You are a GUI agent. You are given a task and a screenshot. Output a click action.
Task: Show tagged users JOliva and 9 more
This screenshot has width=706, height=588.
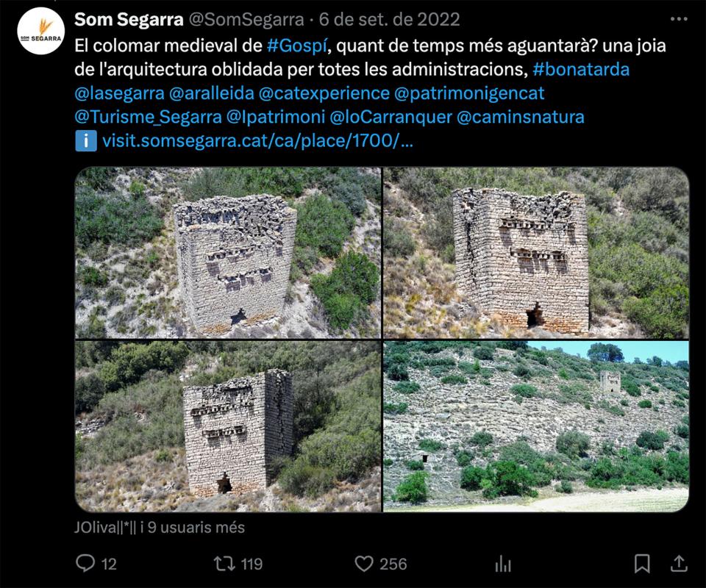tap(160, 527)
